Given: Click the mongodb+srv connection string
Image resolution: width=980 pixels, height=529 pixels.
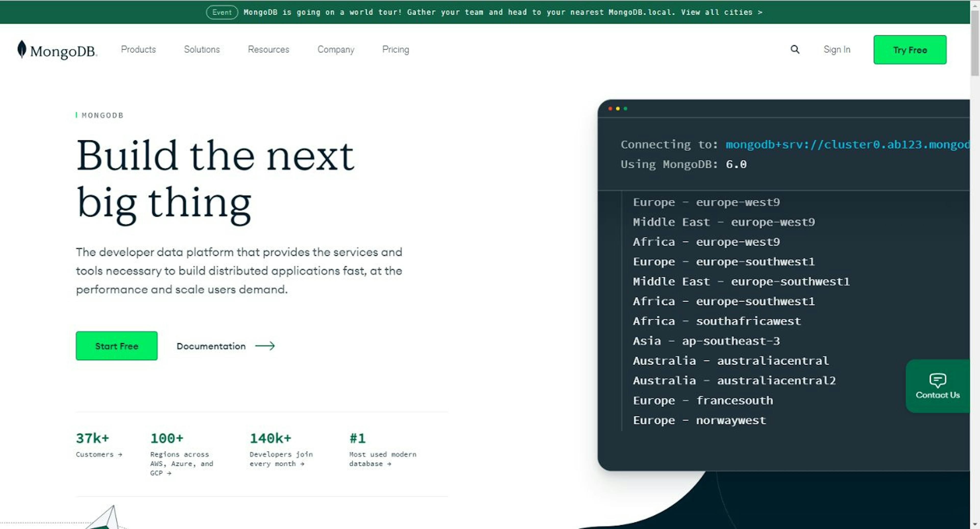Looking at the screenshot, I should (848, 145).
